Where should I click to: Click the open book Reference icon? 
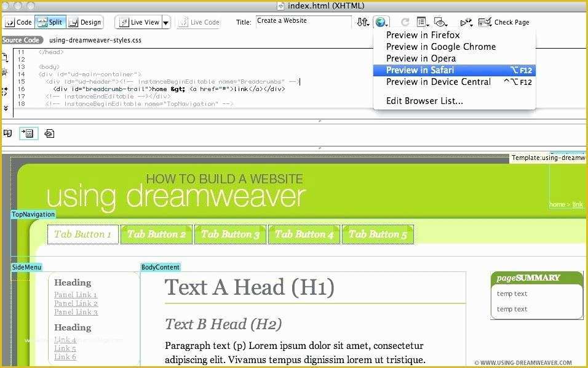(x=7, y=133)
